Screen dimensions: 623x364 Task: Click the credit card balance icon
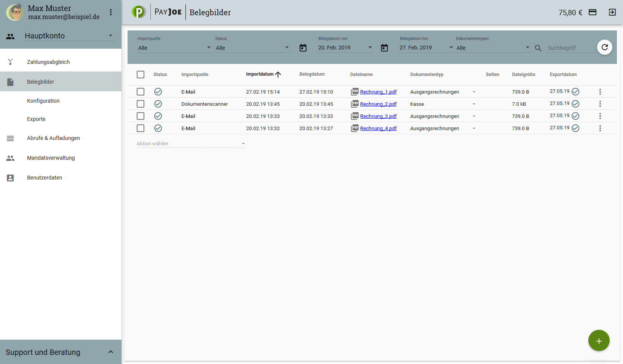coord(593,12)
